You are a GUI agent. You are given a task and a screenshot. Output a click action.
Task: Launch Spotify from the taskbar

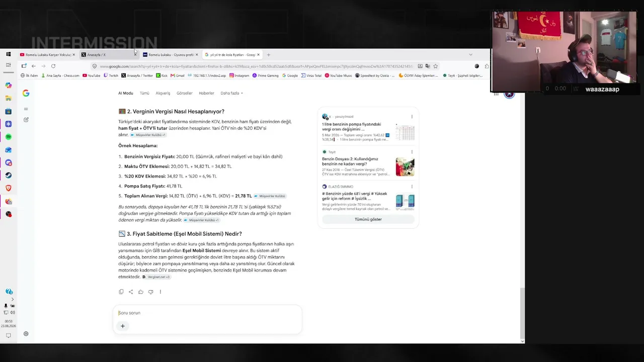(9, 137)
